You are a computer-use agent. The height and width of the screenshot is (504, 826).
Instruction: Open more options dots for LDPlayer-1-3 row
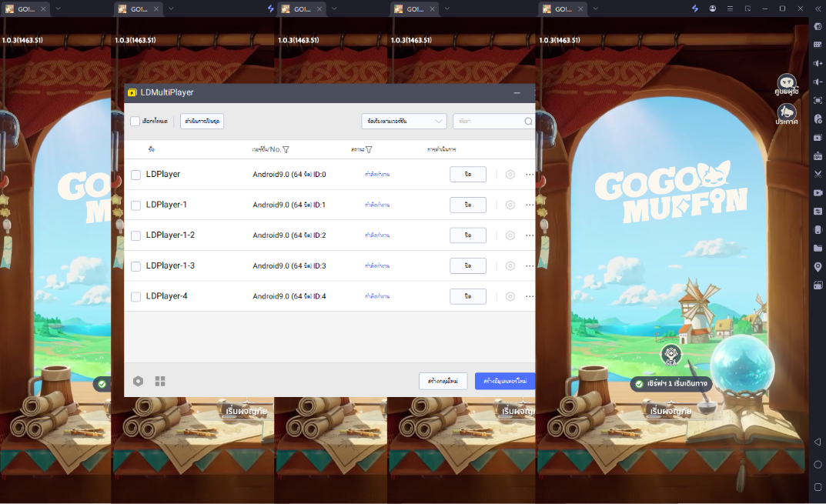coord(530,266)
